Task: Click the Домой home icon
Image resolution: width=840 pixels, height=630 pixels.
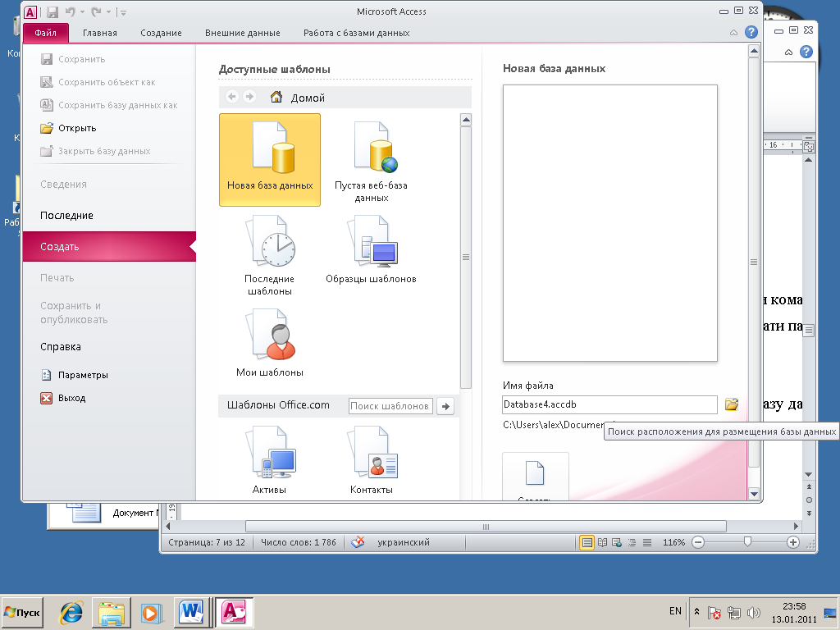Action: (x=276, y=97)
